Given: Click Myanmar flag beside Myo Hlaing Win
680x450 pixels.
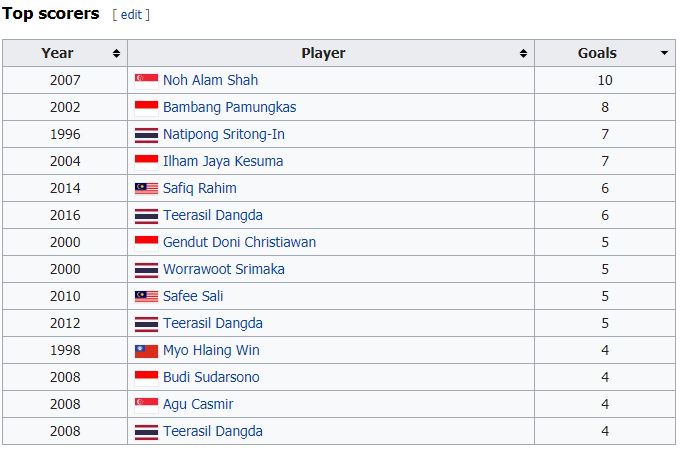Looking at the screenshot, I should (x=146, y=350).
